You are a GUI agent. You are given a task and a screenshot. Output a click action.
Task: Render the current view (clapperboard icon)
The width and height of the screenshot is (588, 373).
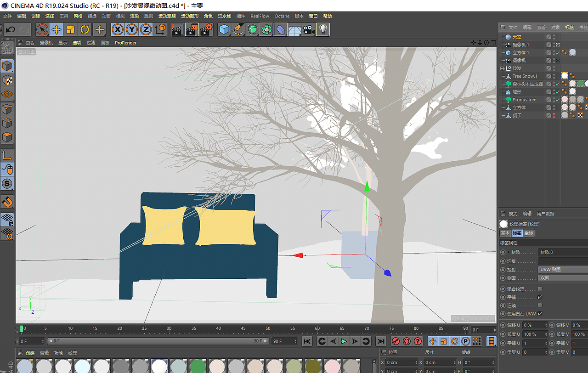coord(178,29)
